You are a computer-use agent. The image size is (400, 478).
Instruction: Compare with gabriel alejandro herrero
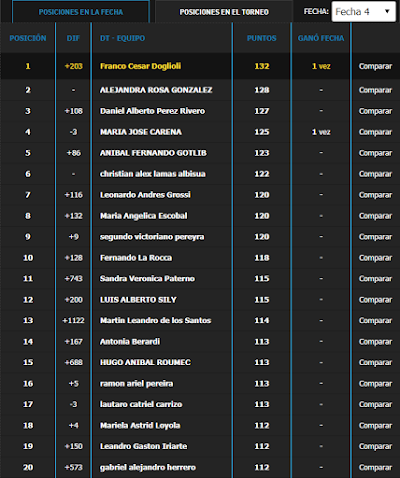375,467
